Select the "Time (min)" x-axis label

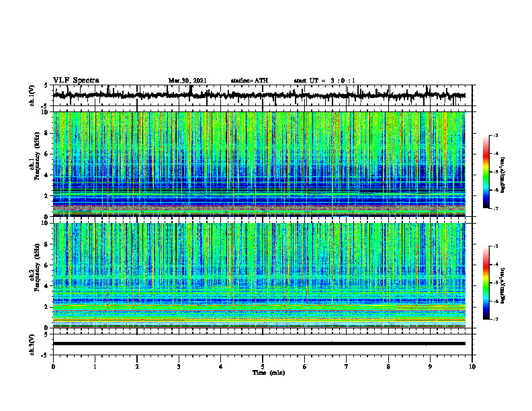tap(269, 373)
